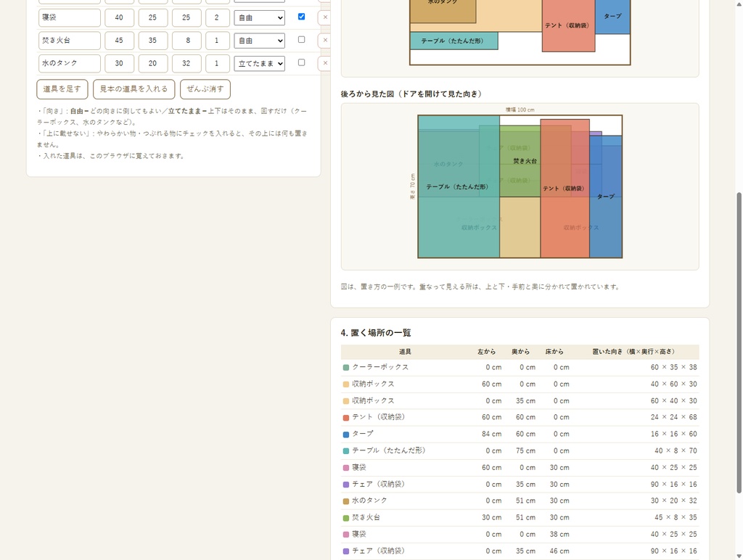Delete the 寝袋 gear row with ×
743x560 pixels.
click(x=324, y=17)
